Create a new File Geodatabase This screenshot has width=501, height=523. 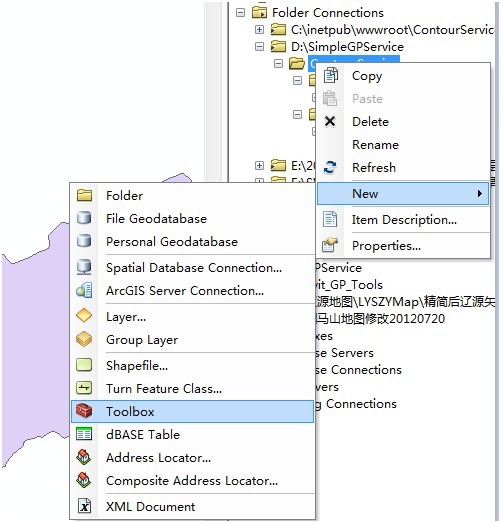point(192,218)
